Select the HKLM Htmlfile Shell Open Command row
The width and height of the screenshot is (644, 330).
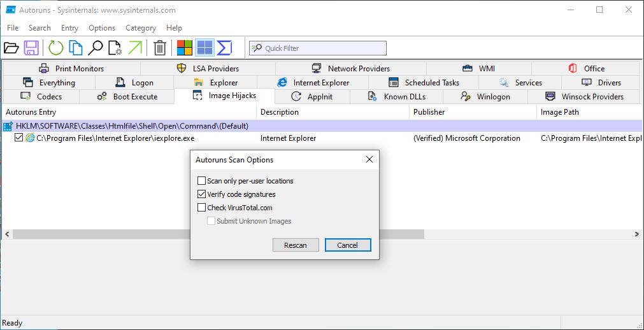(x=322, y=126)
